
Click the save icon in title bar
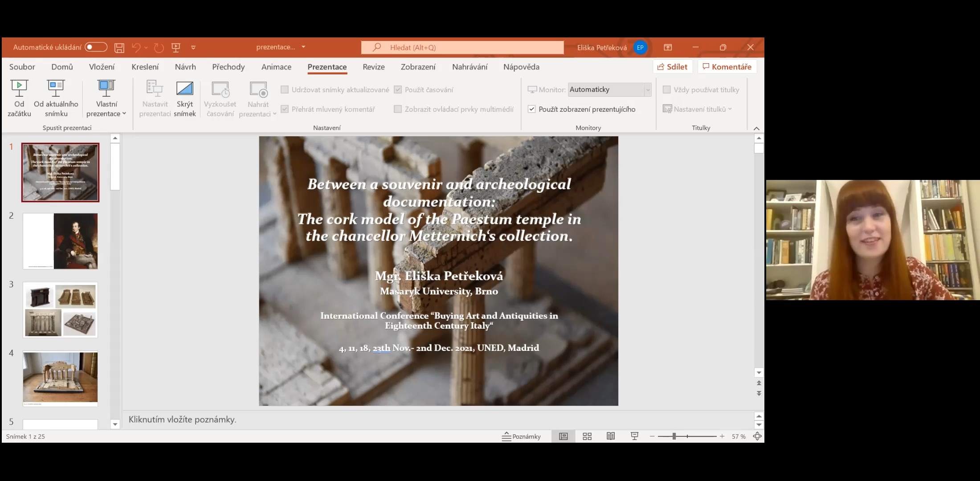coord(119,48)
